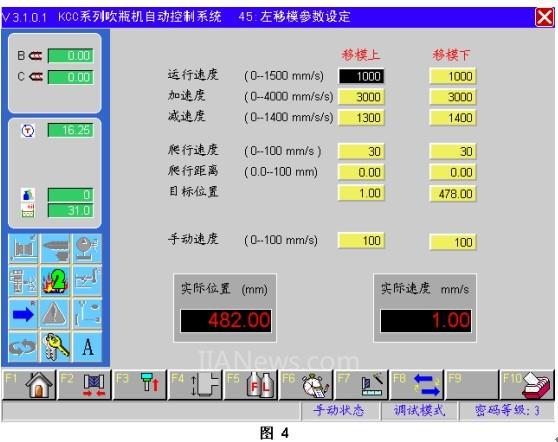
Task: Toggle the letter A auto mode icon
Action: pos(88,347)
